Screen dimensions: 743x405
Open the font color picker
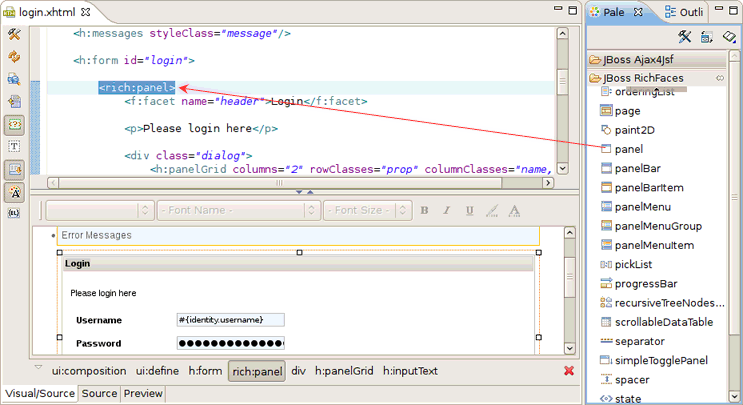[x=514, y=210]
